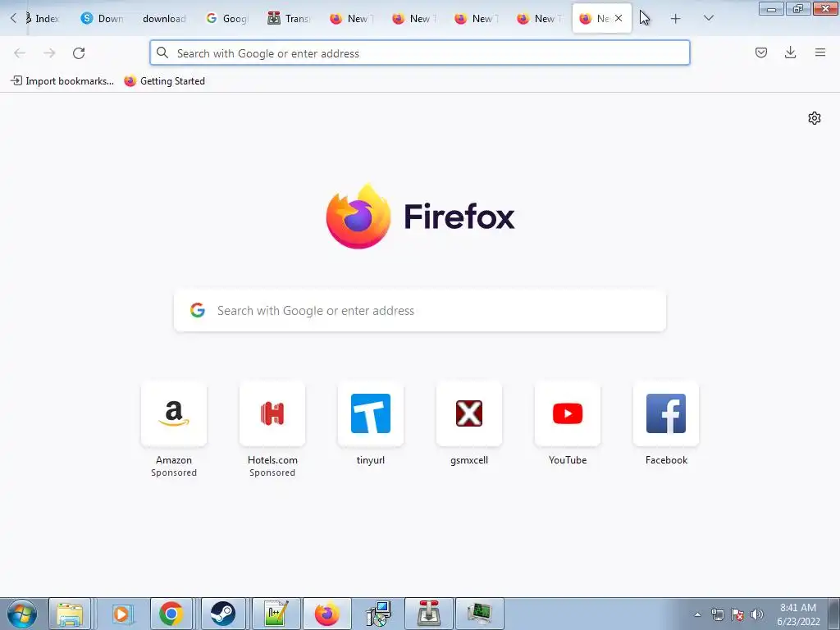Open the Personalize New Tab gear icon
Screen dimensions: 840x630
[x=815, y=118]
